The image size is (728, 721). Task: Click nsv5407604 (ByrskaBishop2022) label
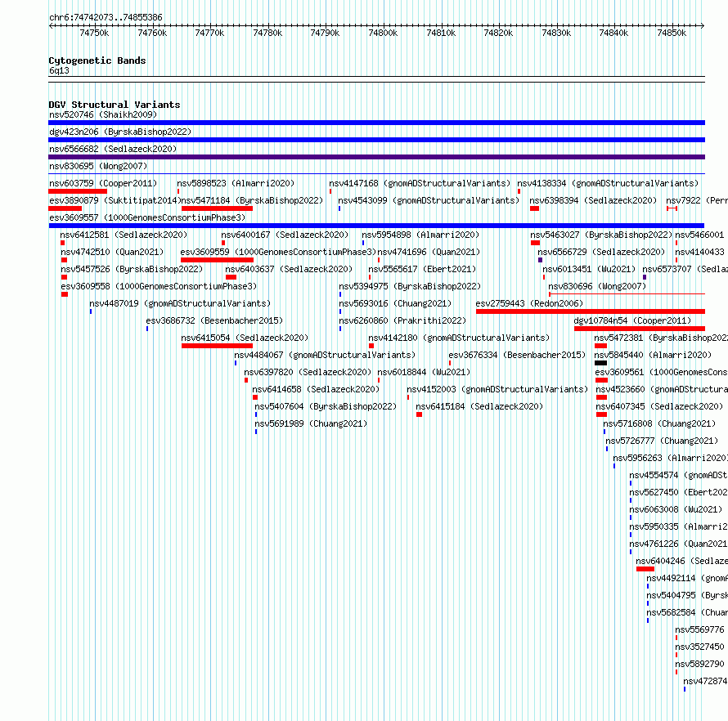(x=326, y=406)
